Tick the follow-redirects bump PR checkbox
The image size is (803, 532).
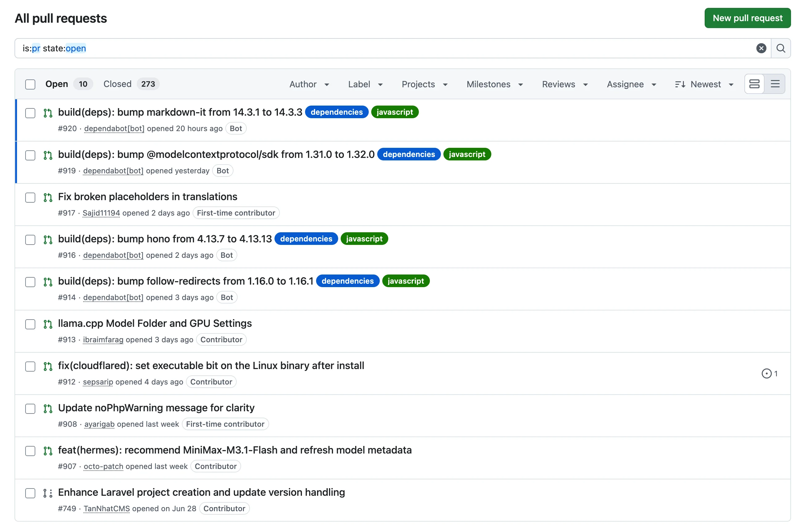[x=30, y=282]
